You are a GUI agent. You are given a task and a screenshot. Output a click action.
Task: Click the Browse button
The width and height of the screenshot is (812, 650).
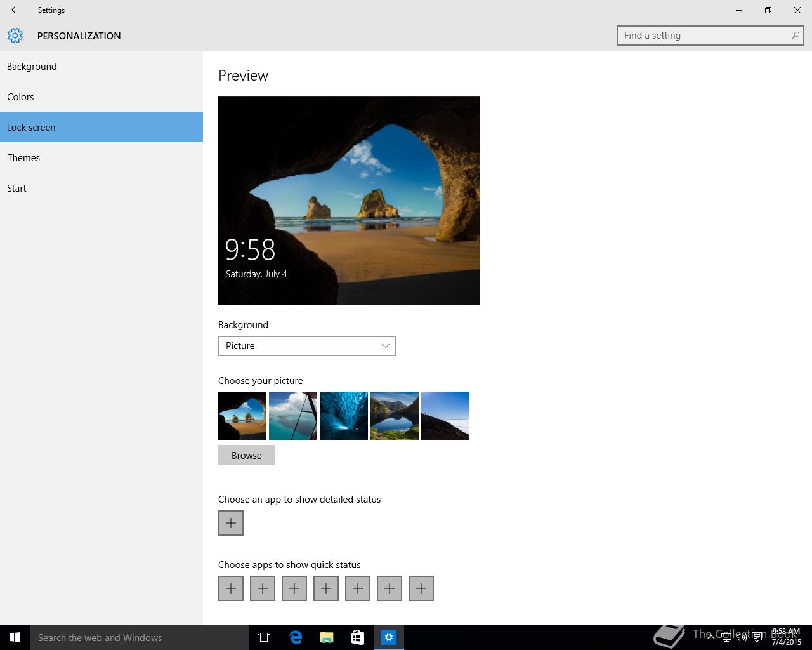pyautogui.click(x=247, y=455)
